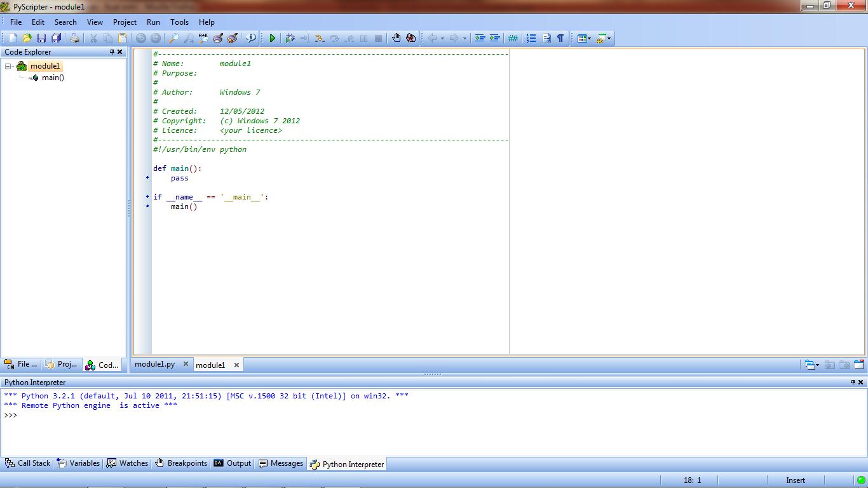Open the interface styles dropdown
Image resolution: width=868 pixels, height=488 pixels.
pos(604,38)
